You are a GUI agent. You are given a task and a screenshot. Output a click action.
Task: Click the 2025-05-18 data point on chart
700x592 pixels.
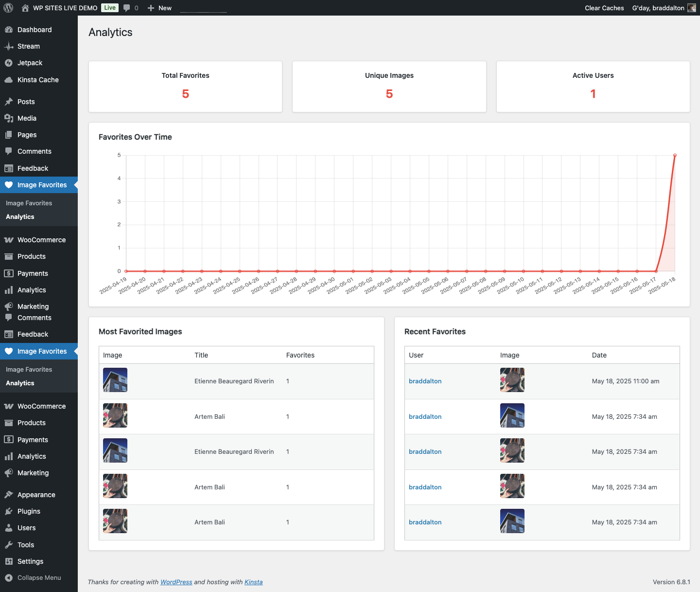675,155
